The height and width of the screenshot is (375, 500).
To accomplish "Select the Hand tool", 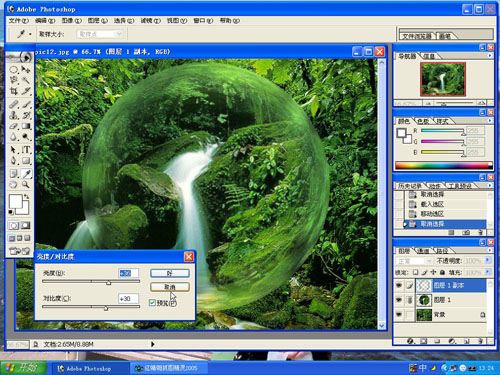I will coord(13,185).
